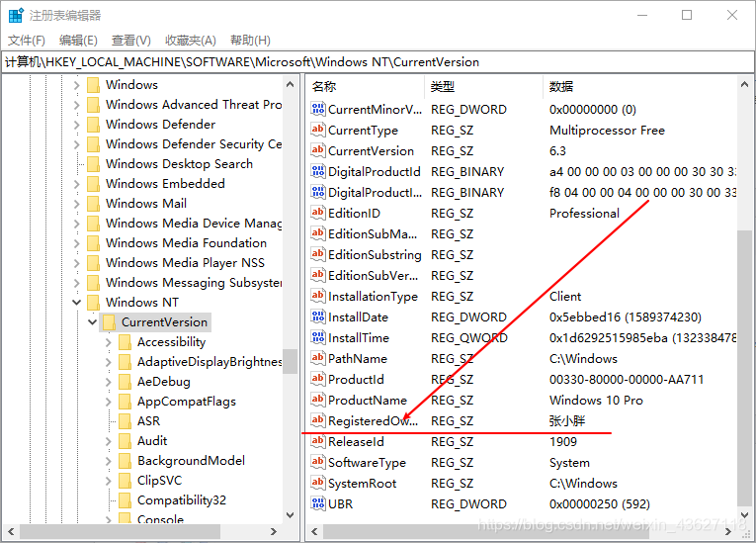The height and width of the screenshot is (543, 756).
Task: Select the ASR key
Action: (x=148, y=421)
